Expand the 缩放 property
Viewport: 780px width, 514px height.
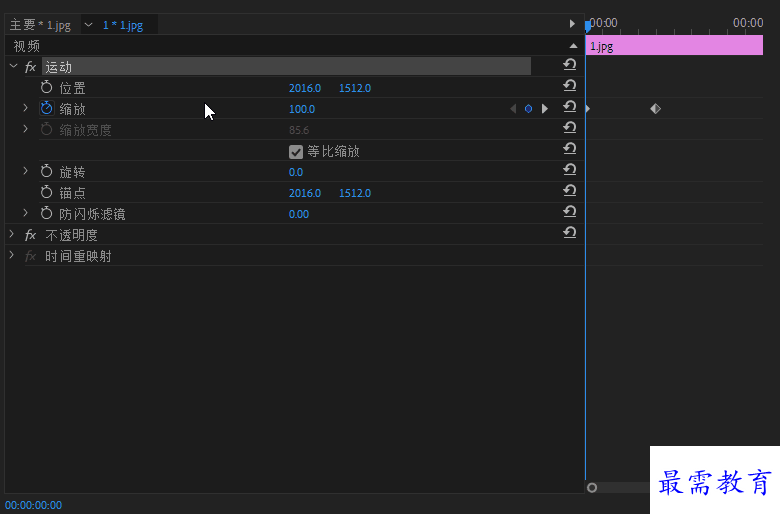click(25, 107)
